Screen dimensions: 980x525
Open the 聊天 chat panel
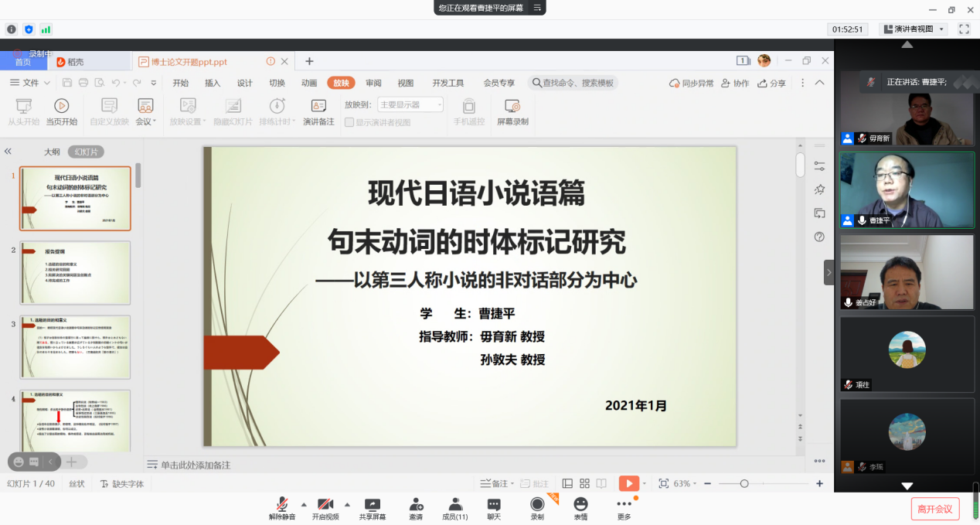click(493, 504)
